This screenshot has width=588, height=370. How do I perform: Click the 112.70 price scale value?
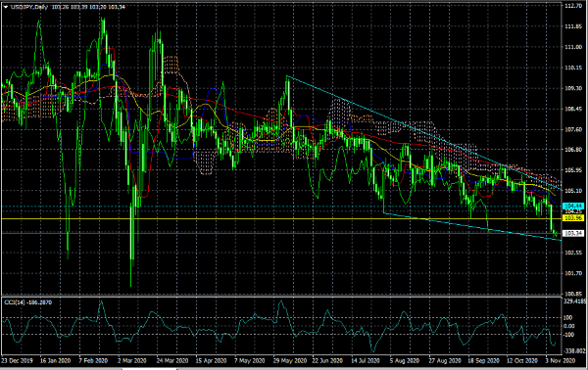pyautogui.click(x=573, y=6)
